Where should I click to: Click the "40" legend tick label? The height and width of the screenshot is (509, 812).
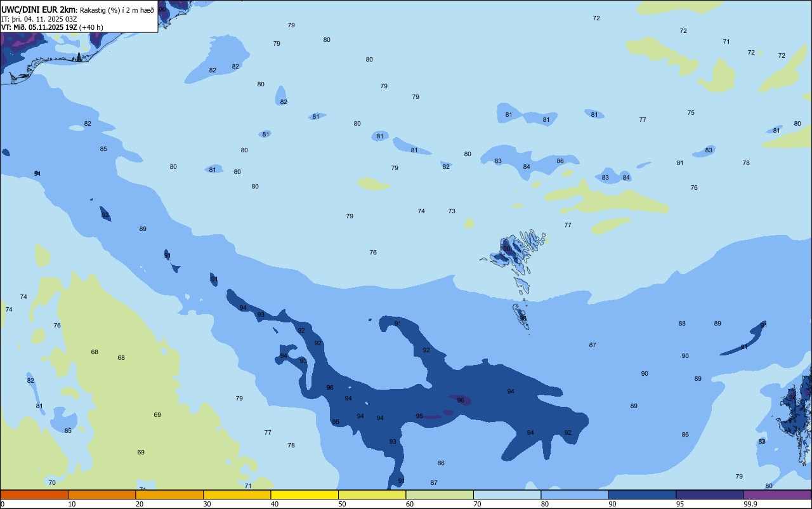[x=275, y=504]
